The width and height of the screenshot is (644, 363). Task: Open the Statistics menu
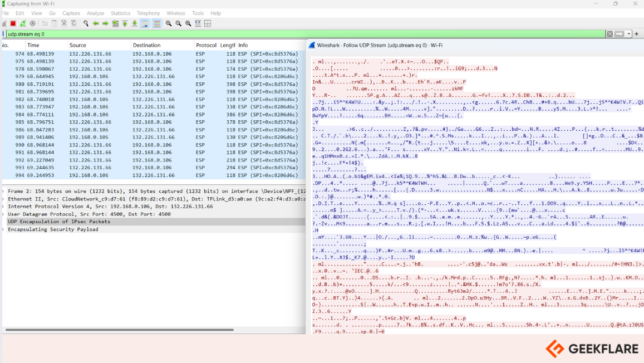(x=120, y=13)
